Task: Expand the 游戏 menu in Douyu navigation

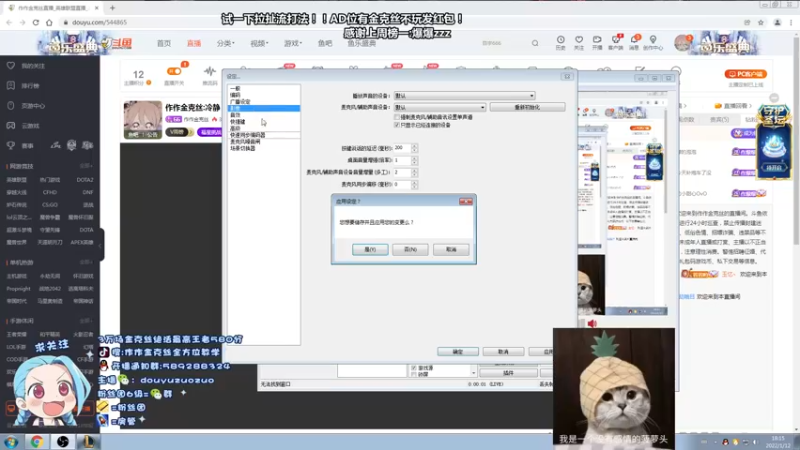Action: click(293, 43)
